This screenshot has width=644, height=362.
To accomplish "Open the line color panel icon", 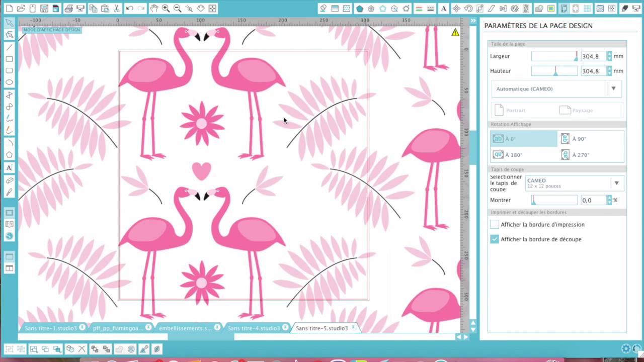I will click(419, 9).
